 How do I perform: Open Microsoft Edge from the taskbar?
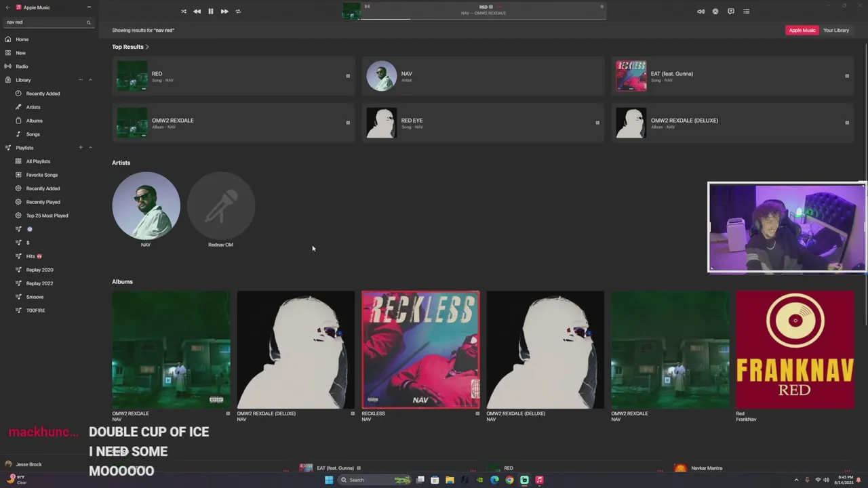[x=494, y=480]
